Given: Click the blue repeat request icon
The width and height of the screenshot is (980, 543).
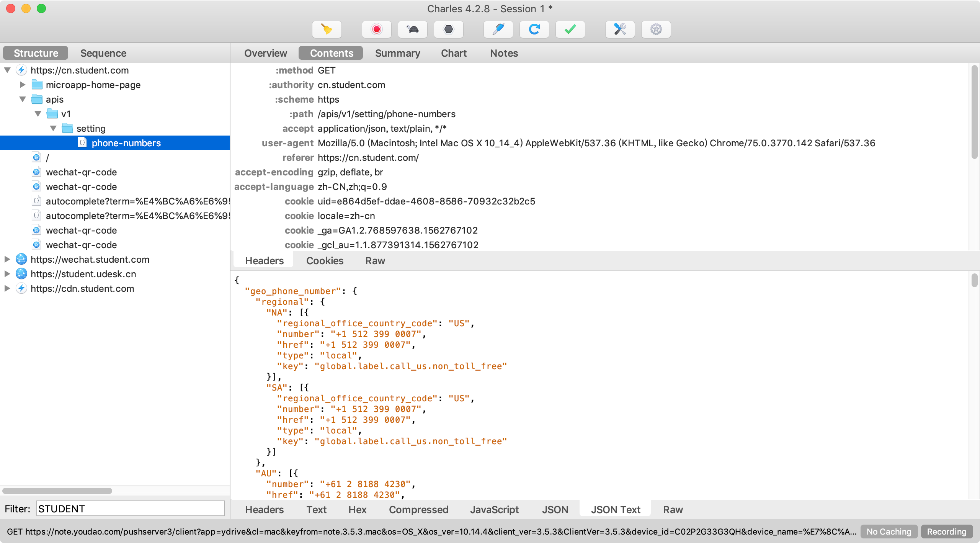Looking at the screenshot, I should 534,29.
